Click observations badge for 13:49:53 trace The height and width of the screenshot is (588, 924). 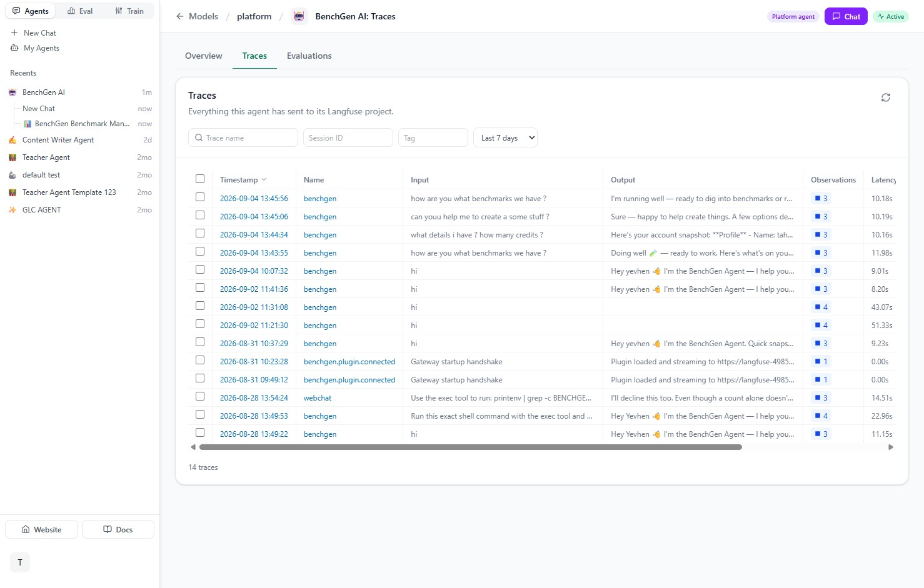coord(821,416)
